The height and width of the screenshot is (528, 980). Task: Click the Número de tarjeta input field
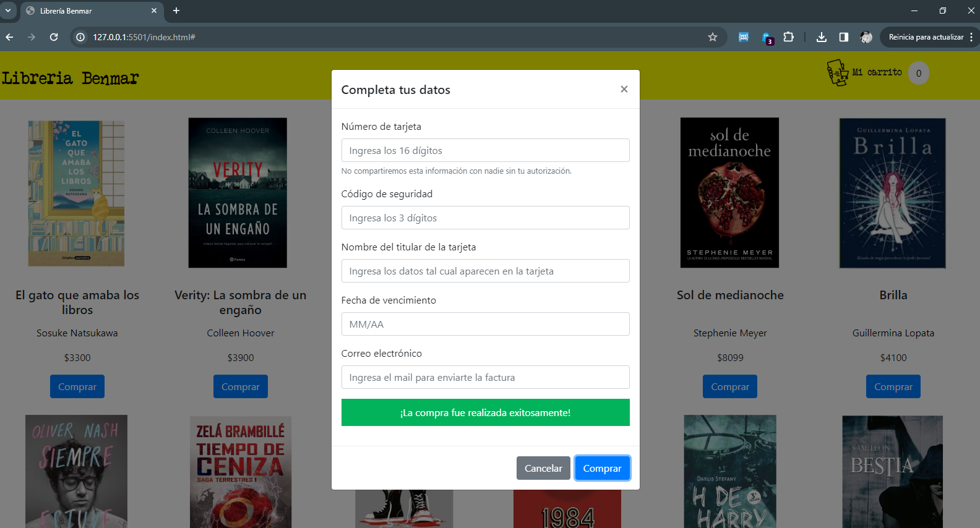[x=485, y=150]
